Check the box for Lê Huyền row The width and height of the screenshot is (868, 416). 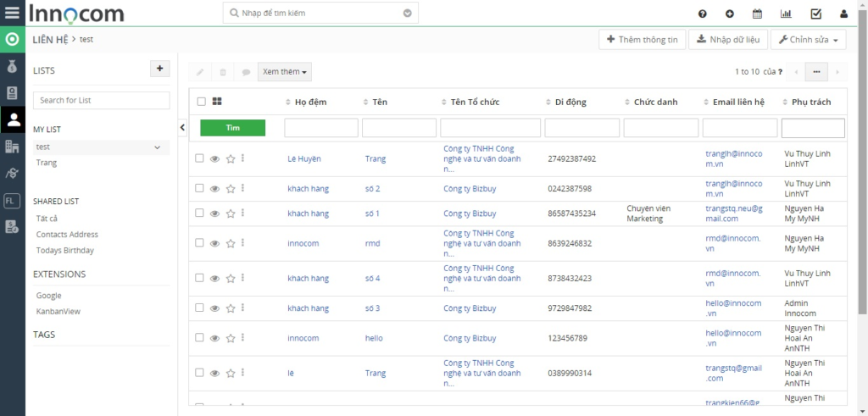point(200,158)
